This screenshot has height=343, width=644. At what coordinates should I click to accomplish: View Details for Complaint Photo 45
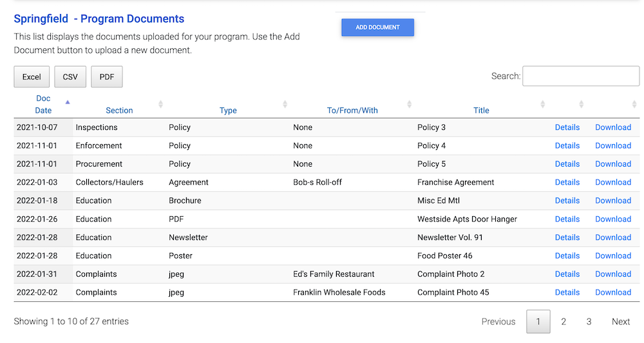pos(567,292)
